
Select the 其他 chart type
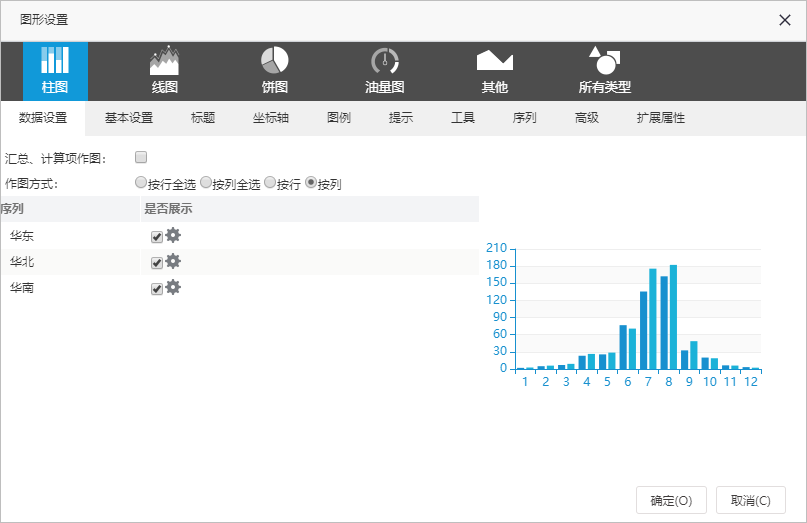(x=495, y=71)
